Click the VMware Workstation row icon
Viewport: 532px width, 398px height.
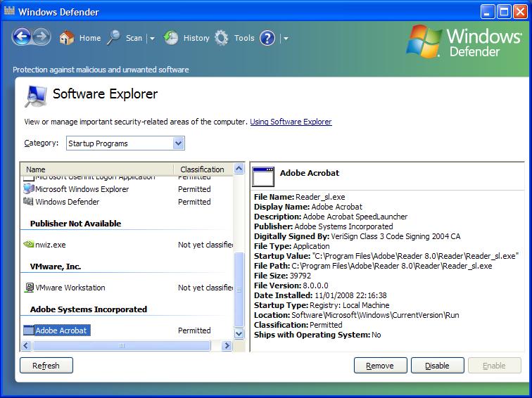tap(30, 288)
